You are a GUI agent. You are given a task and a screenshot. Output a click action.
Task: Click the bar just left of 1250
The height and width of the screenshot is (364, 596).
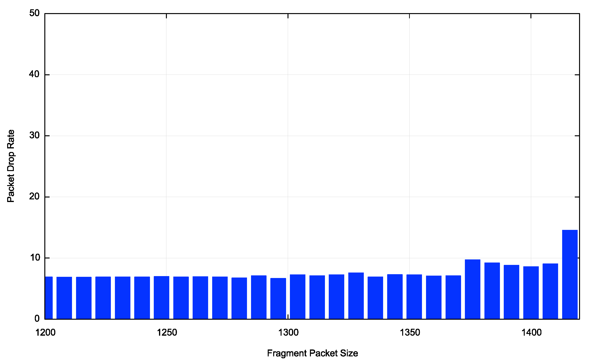pos(161,298)
